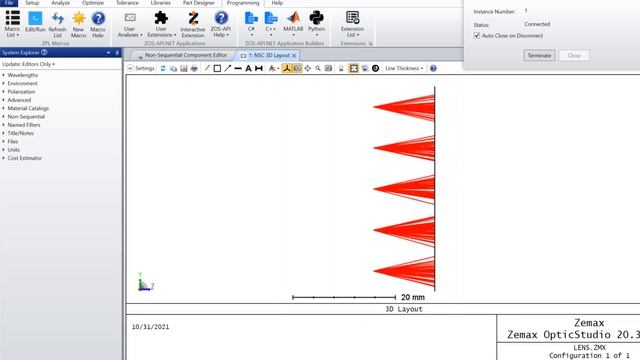
Task: Open the File ribbon tab
Action: (x=9, y=3)
